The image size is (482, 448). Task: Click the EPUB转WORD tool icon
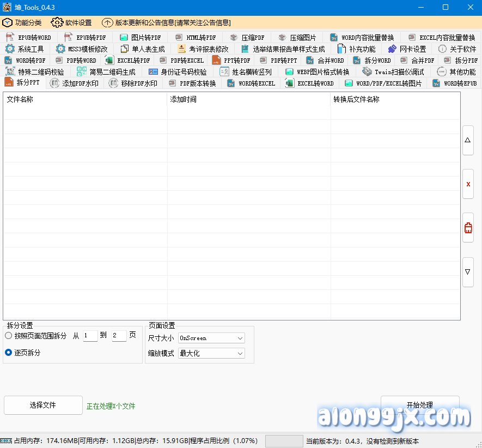9,38
